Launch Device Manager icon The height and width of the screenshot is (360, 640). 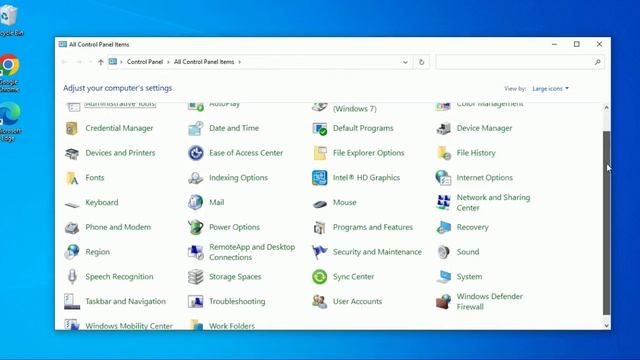tap(443, 128)
